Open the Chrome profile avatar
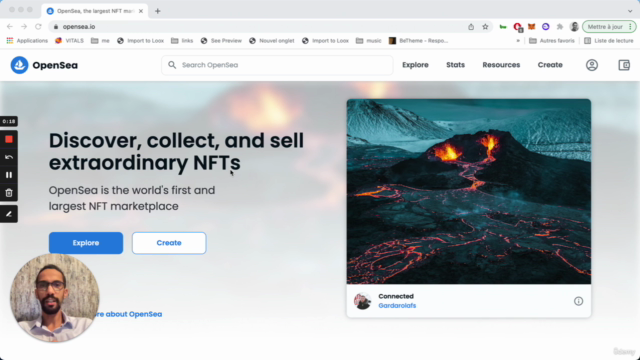 (x=574, y=27)
